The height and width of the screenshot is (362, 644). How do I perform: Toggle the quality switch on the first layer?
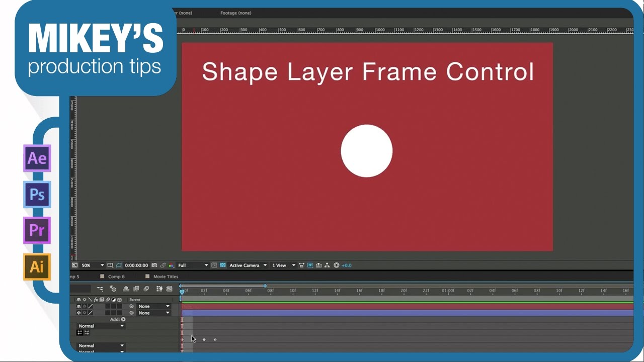[91, 306]
